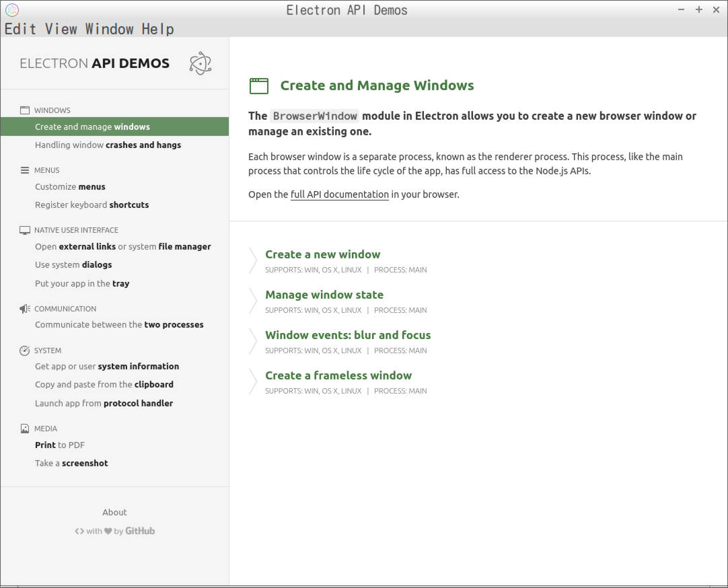Expand the chevron beside Create a new window

[x=253, y=260]
